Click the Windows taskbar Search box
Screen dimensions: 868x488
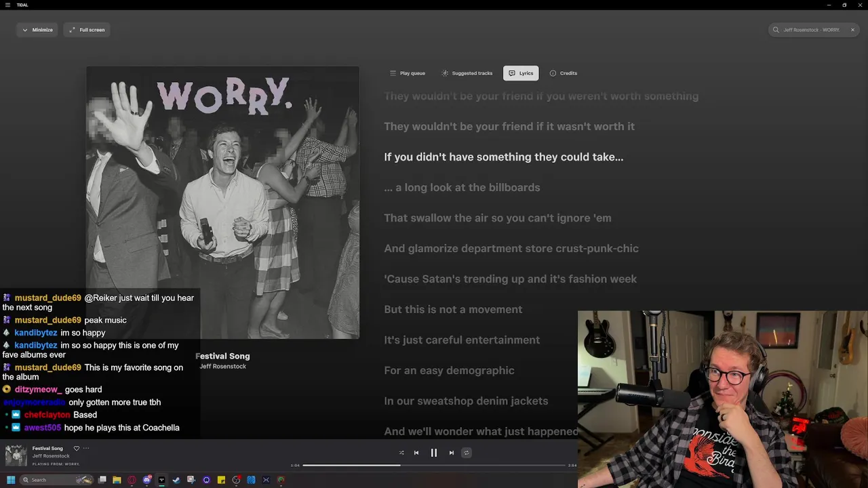56,480
